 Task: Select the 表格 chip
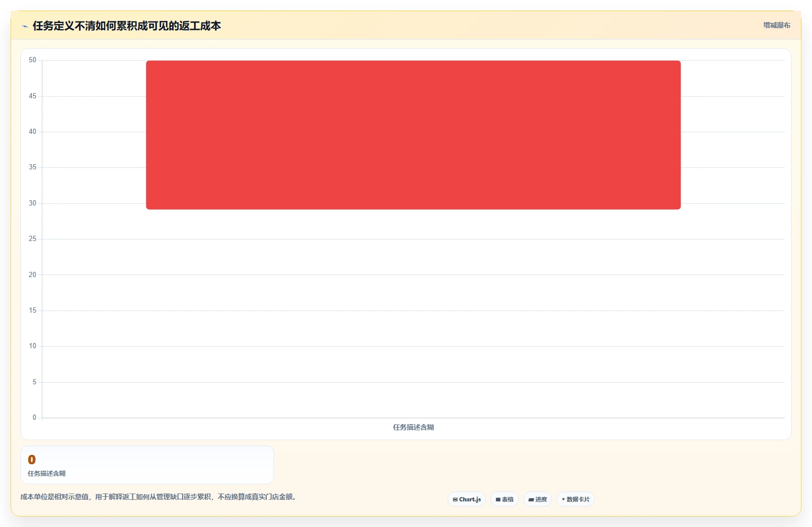504,499
